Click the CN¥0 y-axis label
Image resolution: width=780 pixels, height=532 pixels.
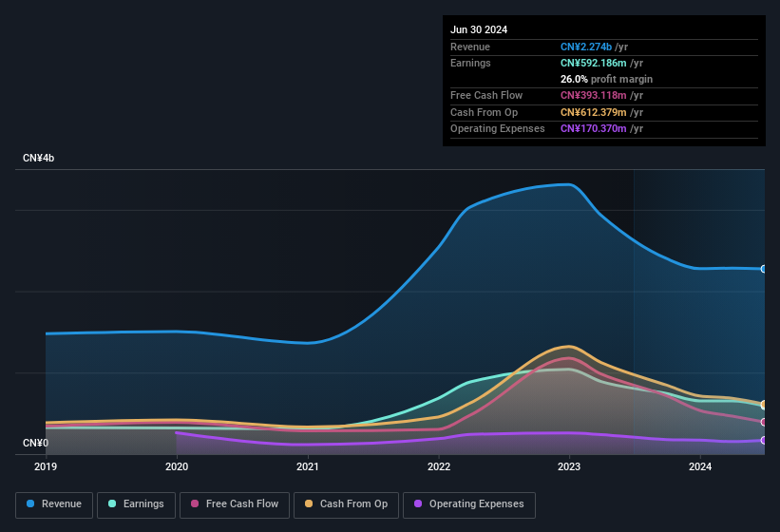35,443
